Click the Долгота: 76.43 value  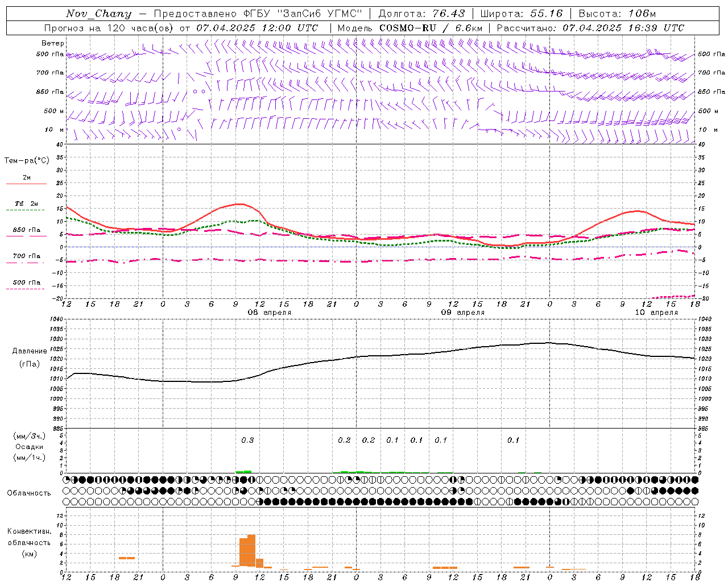point(421,14)
